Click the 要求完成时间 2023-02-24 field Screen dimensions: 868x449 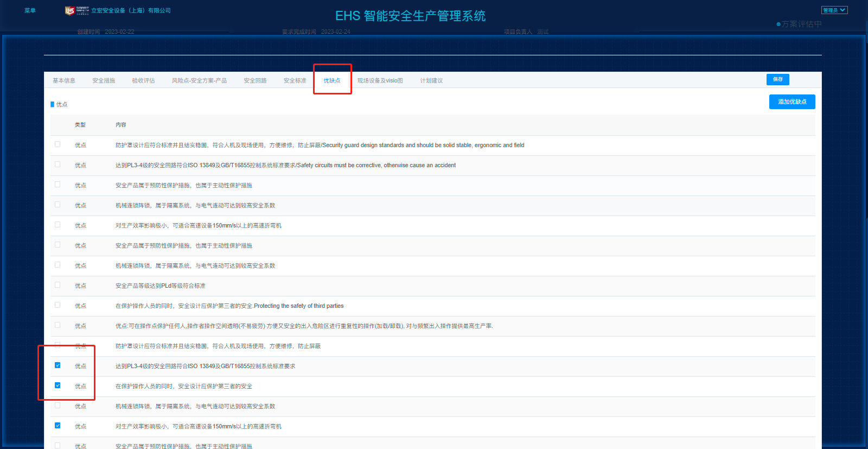pyautogui.click(x=316, y=31)
